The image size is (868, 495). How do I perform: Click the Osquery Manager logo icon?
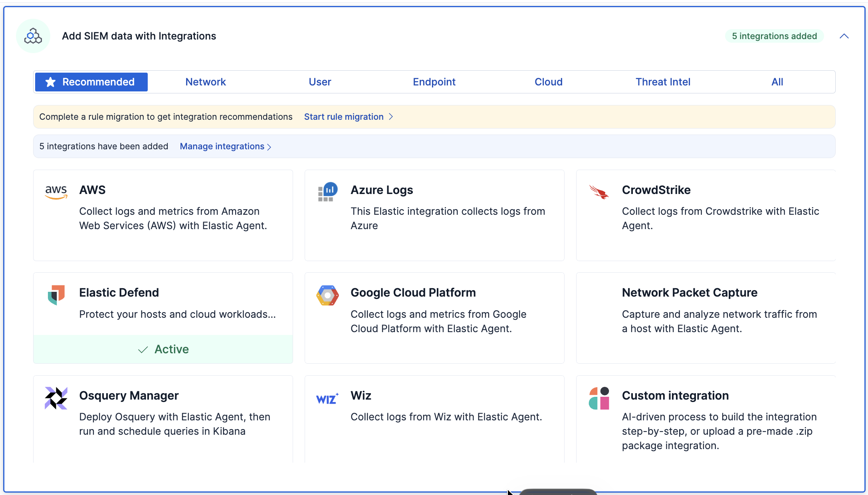[56, 398]
